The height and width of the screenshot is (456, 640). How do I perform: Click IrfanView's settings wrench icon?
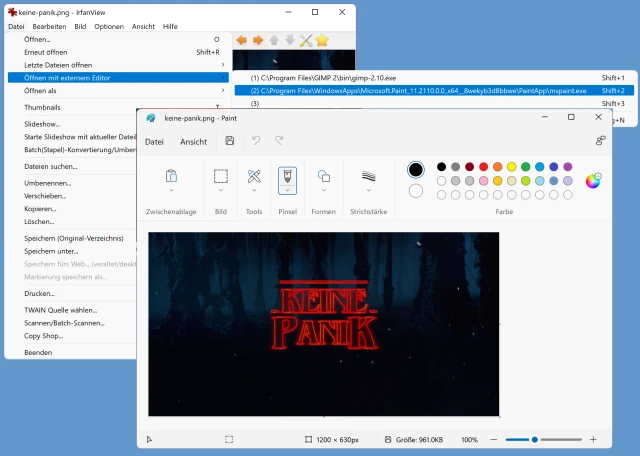point(306,40)
